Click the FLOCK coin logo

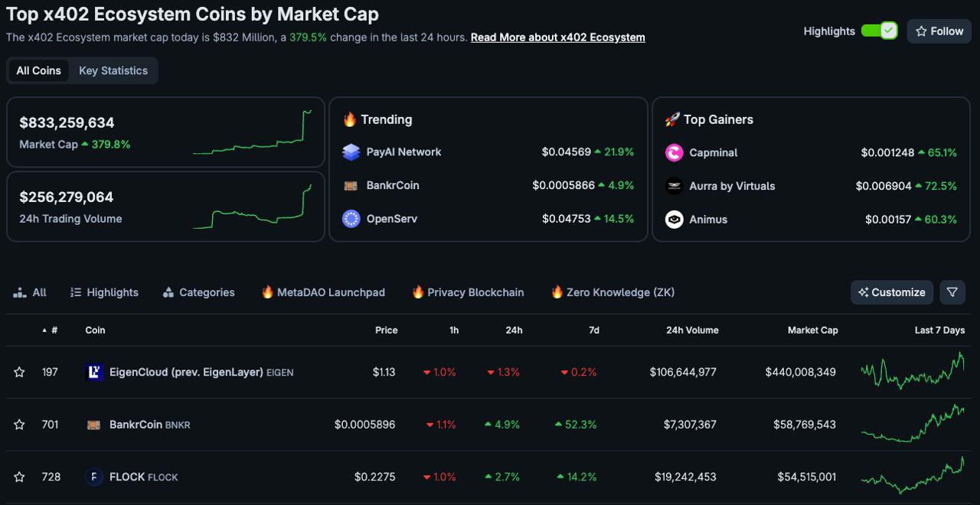94,477
